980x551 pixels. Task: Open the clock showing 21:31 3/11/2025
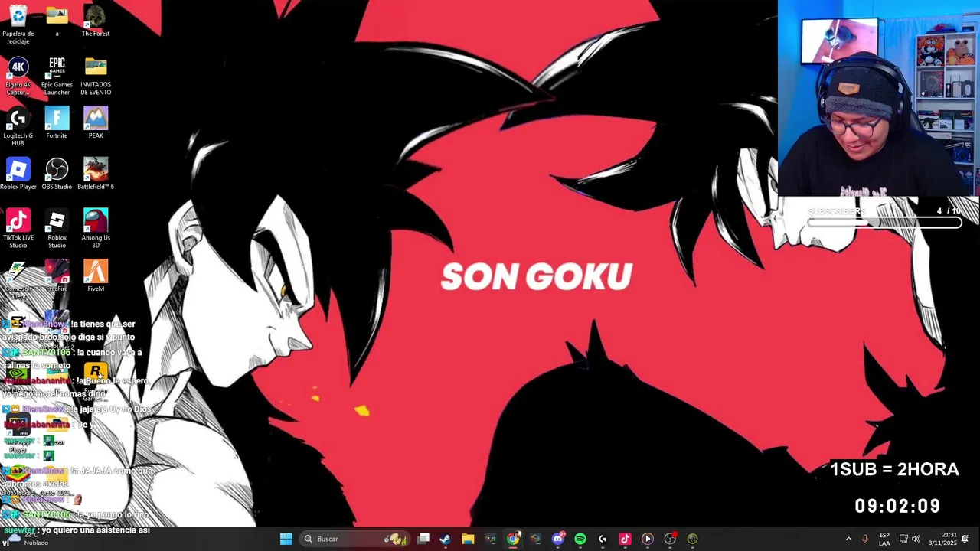(x=942, y=539)
